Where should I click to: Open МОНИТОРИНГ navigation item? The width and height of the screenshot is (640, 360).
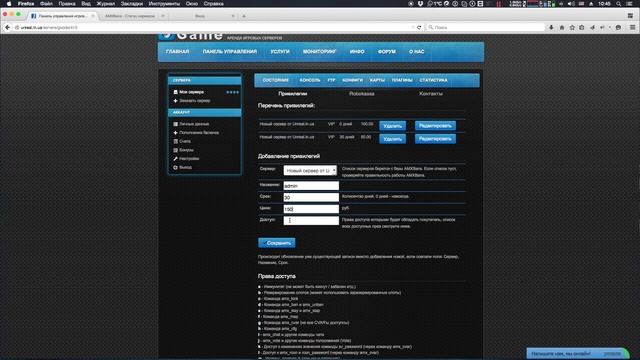coord(319,52)
